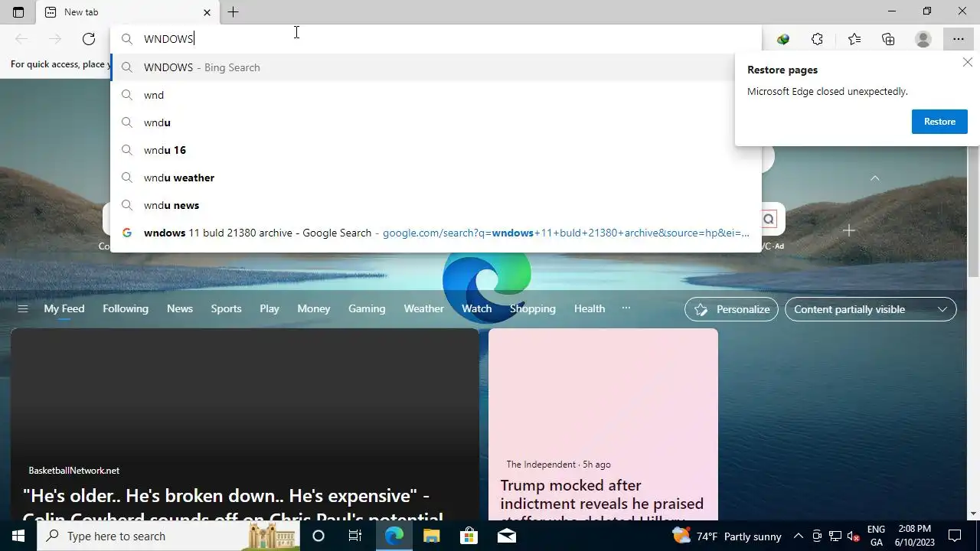Open Cortana circle icon
Image resolution: width=980 pixels, height=551 pixels.
tap(318, 536)
